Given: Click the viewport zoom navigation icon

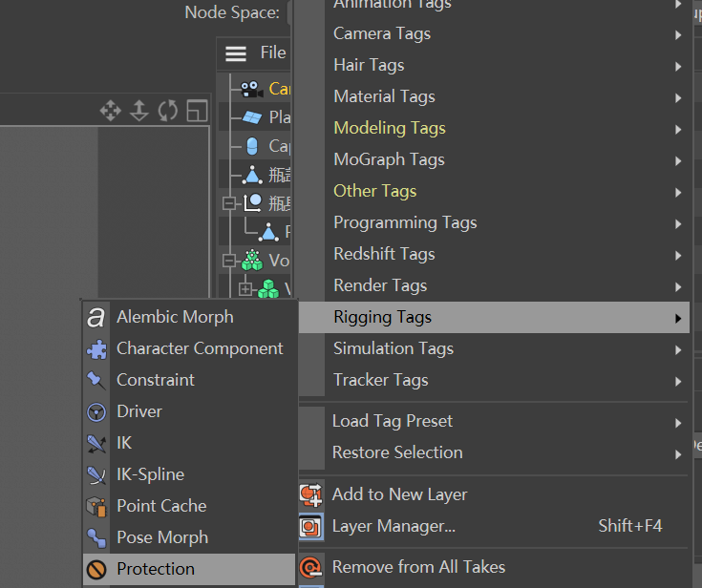Looking at the screenshot, I should (139, 111).
